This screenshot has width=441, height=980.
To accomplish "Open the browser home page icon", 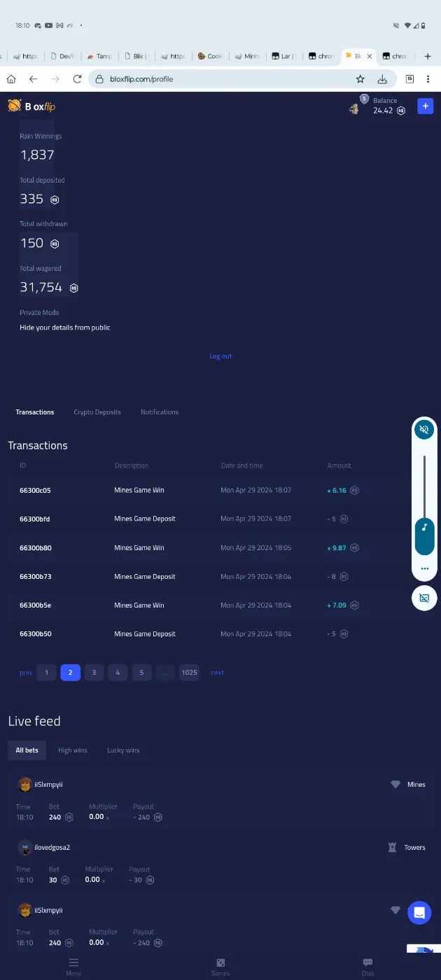I will click(x=11, y=79).
